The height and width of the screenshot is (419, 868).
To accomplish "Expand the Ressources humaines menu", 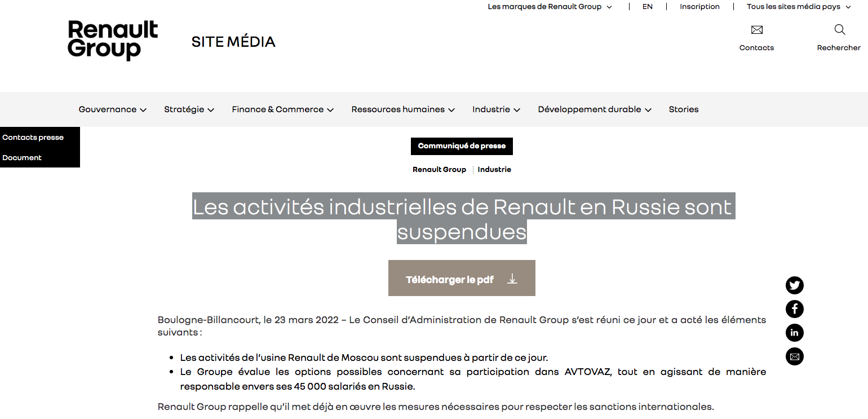I will tap(403, 109).
